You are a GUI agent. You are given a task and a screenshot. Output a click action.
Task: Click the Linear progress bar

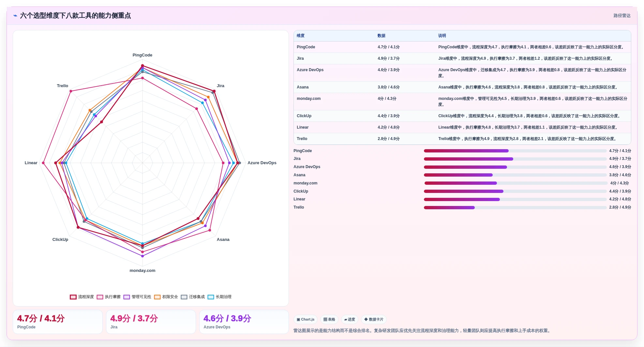pyautogui.click(x=515, y=199)
